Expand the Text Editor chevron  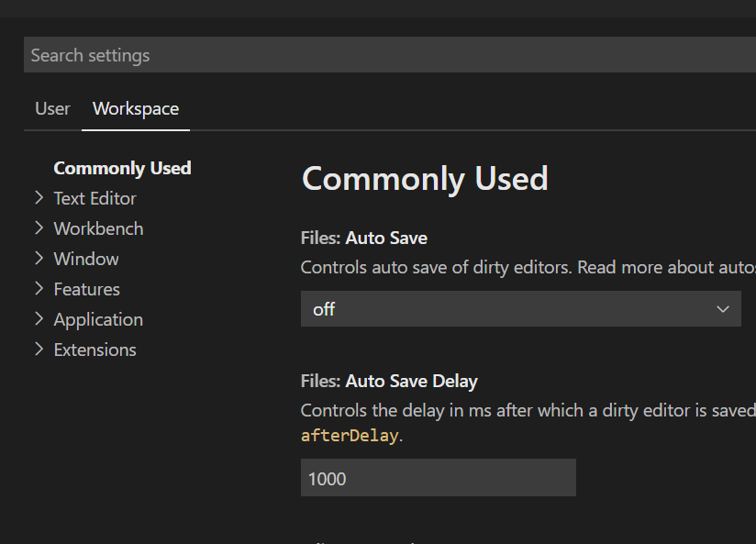39,198
